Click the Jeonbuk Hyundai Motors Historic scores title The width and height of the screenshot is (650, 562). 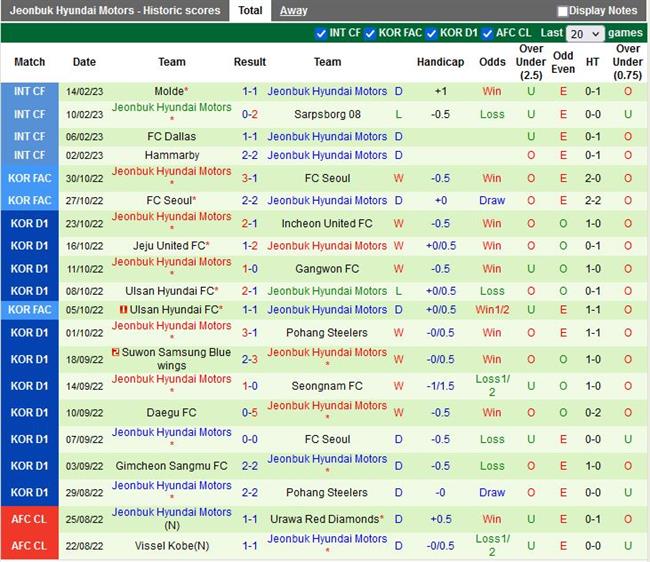tap(115, 10)
